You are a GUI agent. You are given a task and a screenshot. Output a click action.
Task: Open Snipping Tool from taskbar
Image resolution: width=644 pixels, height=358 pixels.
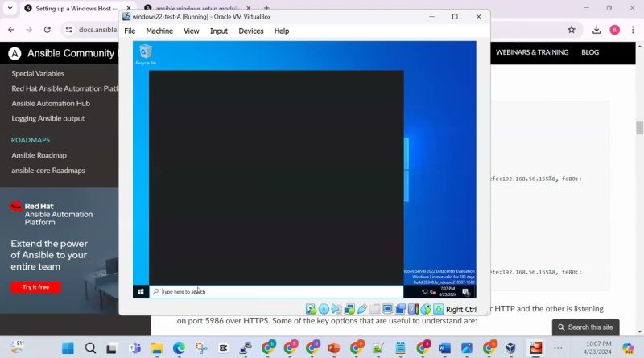coord(200,348)
